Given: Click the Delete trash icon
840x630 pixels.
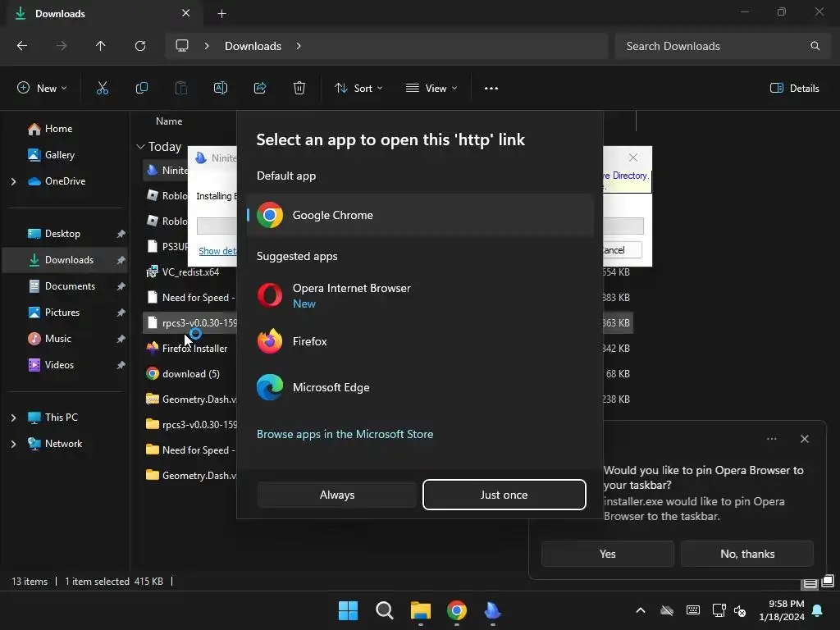Looking at the screenshot, I should tap(299, 88).
